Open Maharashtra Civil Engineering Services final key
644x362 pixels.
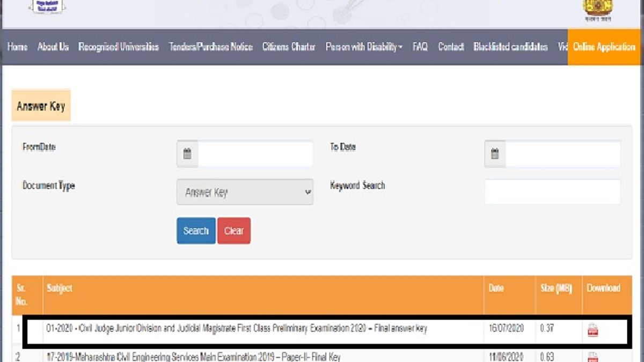click(x=193, y=357)
